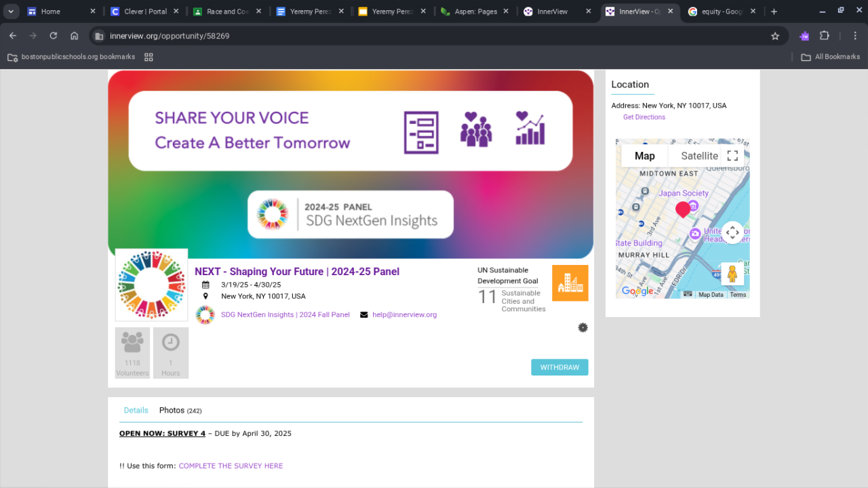Close the Home tab

(x=93, y=12)
